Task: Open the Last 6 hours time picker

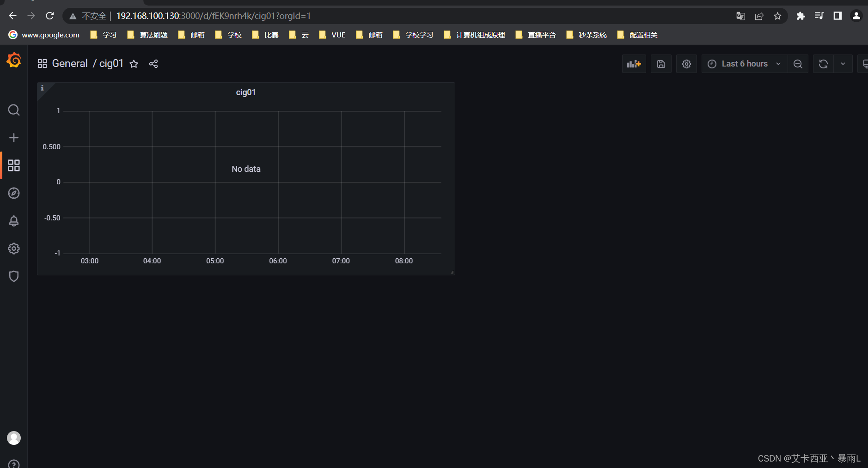Action: 745,64
